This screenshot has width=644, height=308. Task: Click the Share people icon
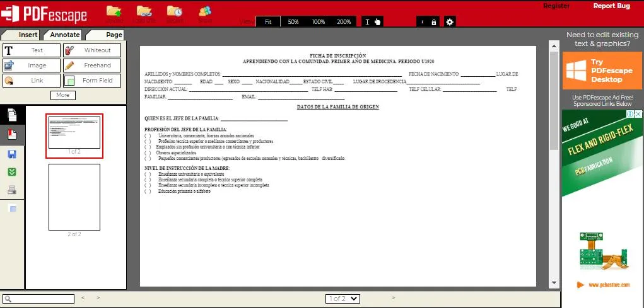205,11
